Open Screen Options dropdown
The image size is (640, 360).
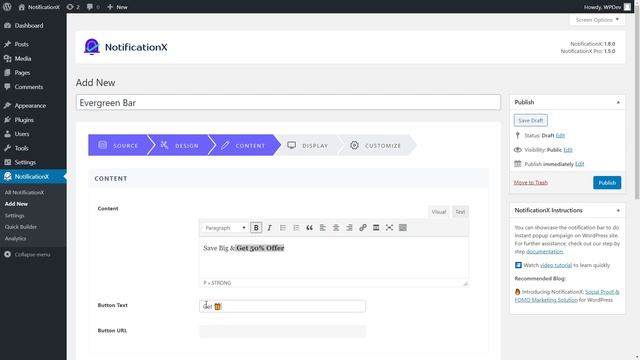click(597, 20)
